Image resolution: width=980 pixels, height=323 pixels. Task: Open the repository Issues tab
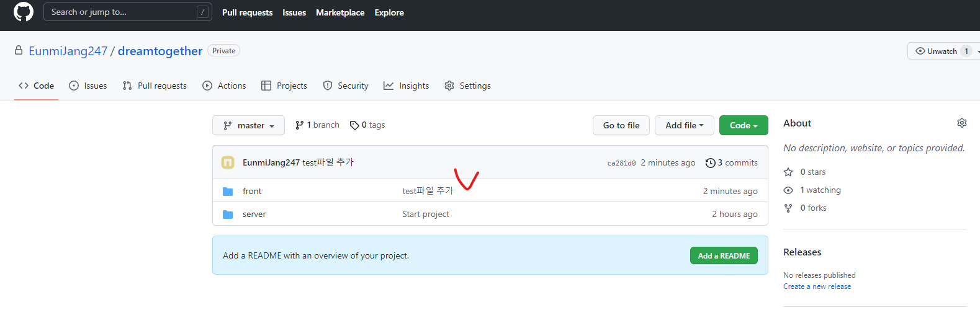click(x=88, y=86)
